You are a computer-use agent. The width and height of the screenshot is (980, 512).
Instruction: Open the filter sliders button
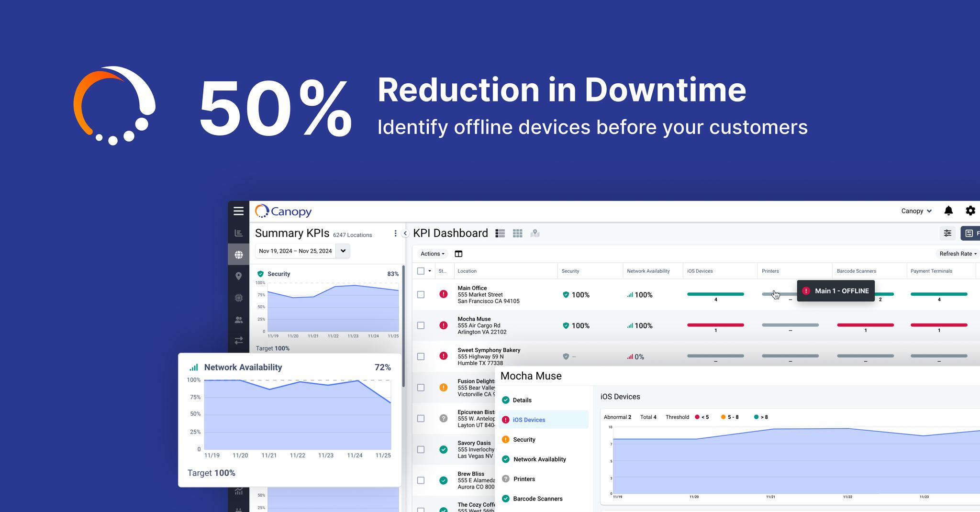(x=947, y=233)
